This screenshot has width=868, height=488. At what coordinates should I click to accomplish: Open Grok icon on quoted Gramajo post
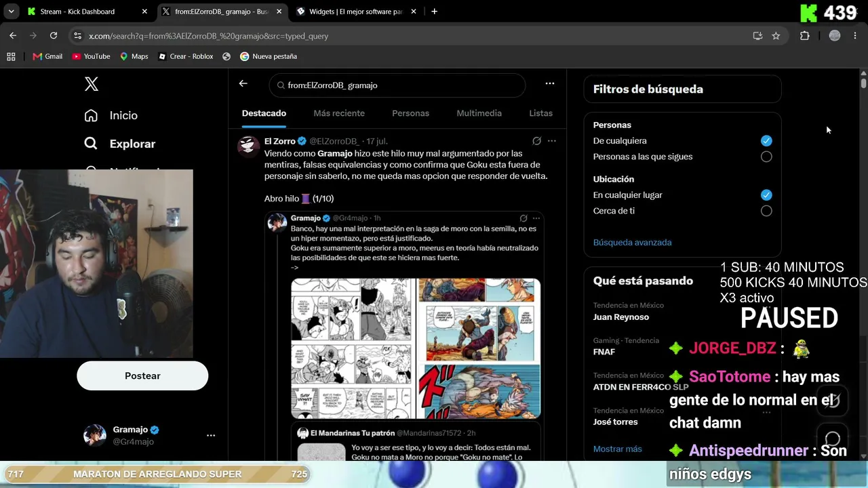pyautogui.click(x=524, y=218)
